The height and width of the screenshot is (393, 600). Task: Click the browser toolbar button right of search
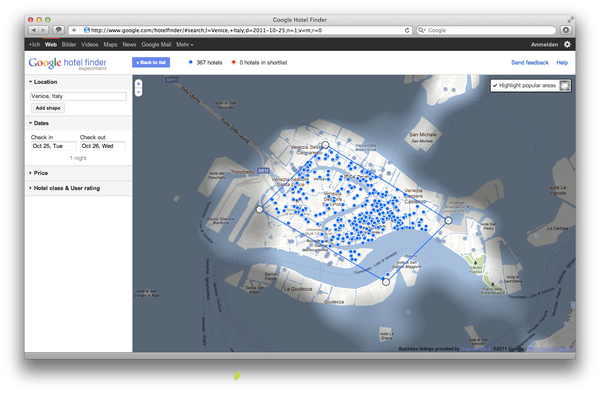pyautogui.click(x=566, y=30)
